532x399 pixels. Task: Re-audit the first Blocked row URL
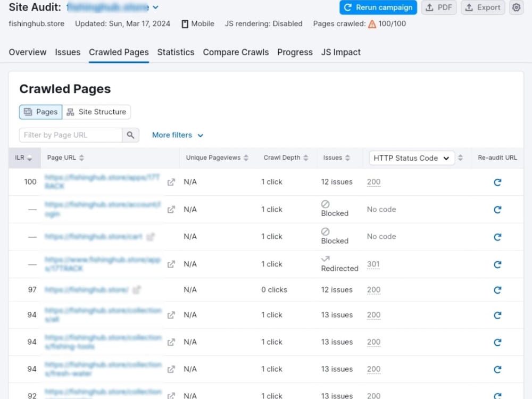497,210
